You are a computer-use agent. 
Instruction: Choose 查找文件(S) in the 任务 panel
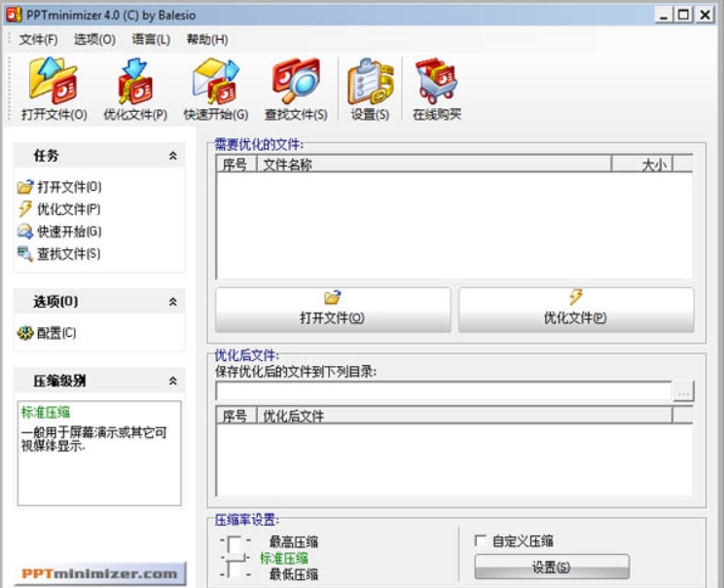point(59,253)
